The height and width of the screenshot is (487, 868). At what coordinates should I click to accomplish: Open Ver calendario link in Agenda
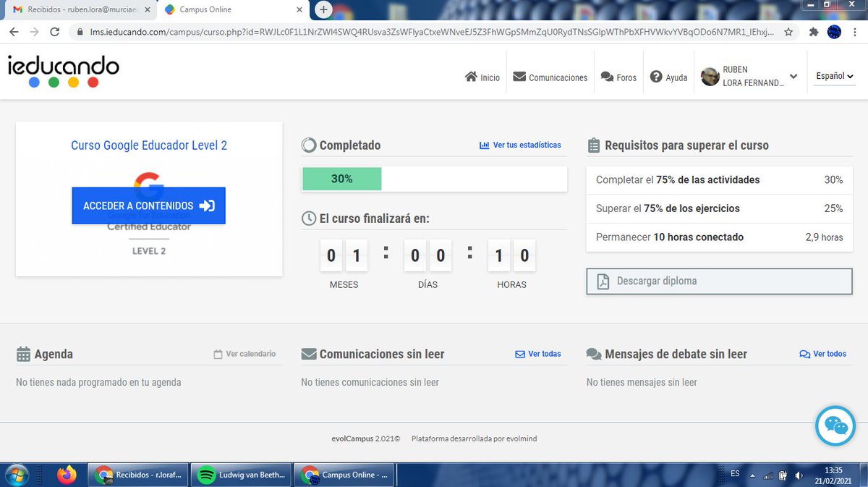244,354
